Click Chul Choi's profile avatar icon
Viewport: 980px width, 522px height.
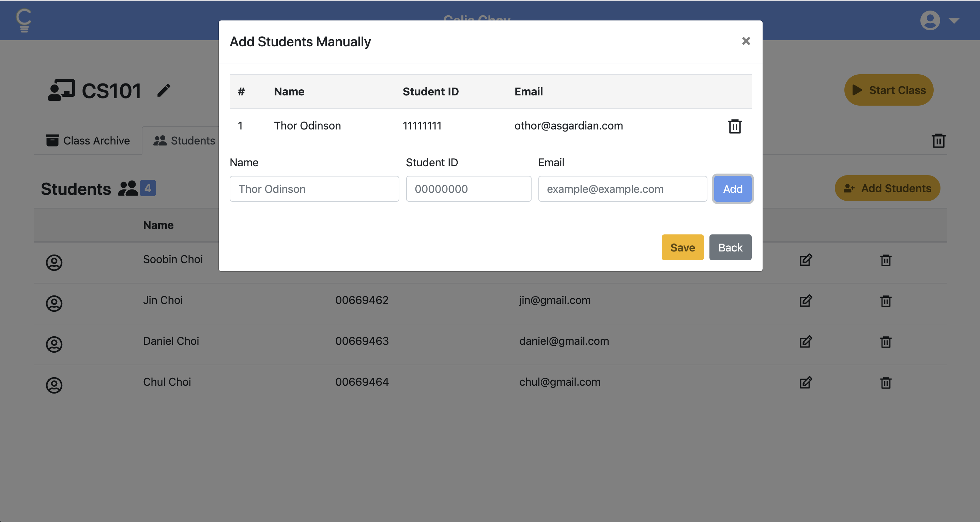pos(54,385)
